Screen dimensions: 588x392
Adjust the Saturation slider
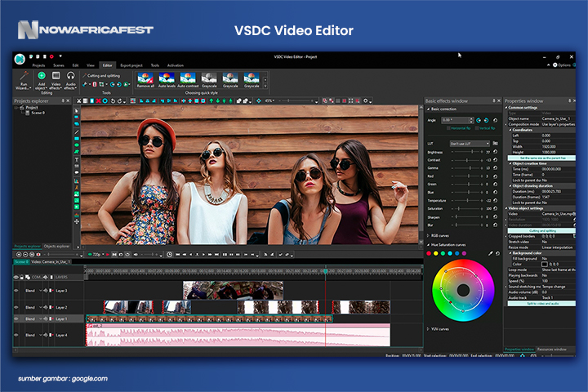467,208
